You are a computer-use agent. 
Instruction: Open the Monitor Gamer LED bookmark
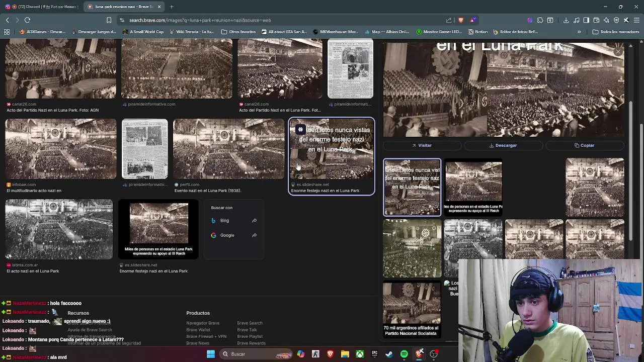(x=439, y=32)
